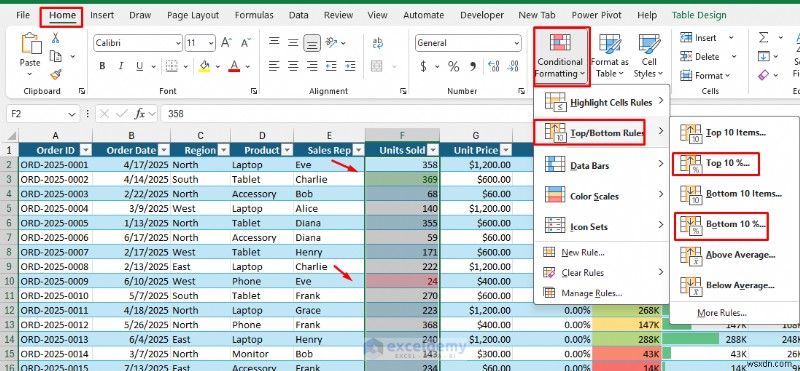Click Accounting dollar format icon
800x371 pixels.
tap(423, 66)
